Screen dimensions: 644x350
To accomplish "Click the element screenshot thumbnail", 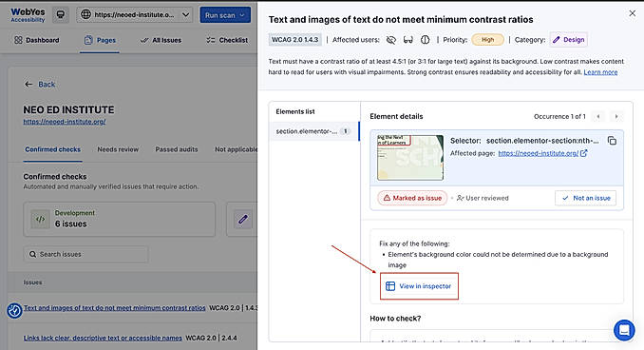I will [x=410, y=157].
